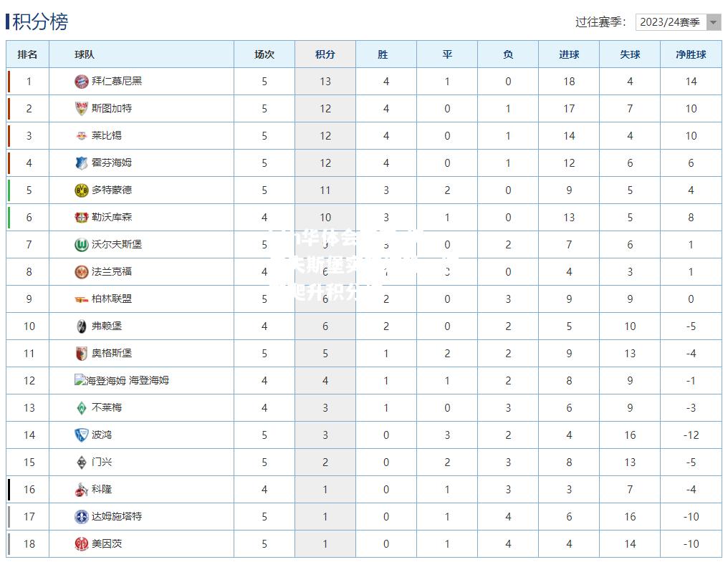Click the Leipzig (莱比锡) bull logo
Image resolution: width=728 pixels, height=562 pixels.
[x=81, y=135]
